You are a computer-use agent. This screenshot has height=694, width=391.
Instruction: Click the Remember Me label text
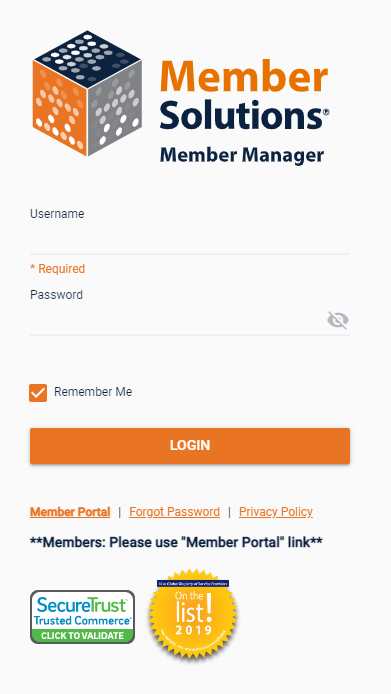(x=93, y=392)
